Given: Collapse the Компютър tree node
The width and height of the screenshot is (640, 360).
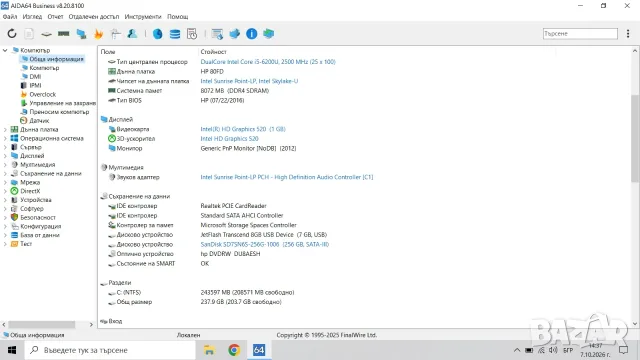Looking at the screenshot, I should click(x=5, y=50).
